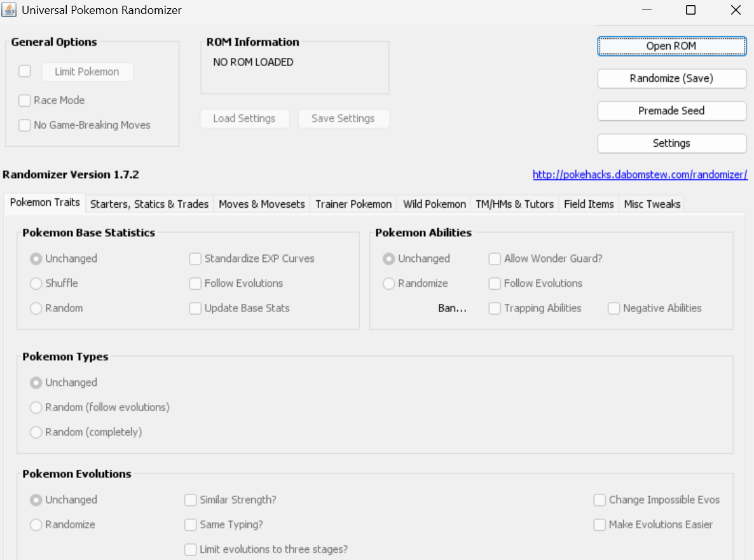Show the Wild Pokemon tab
This screenshot has width=754, height=560.
tap(434, 204)
